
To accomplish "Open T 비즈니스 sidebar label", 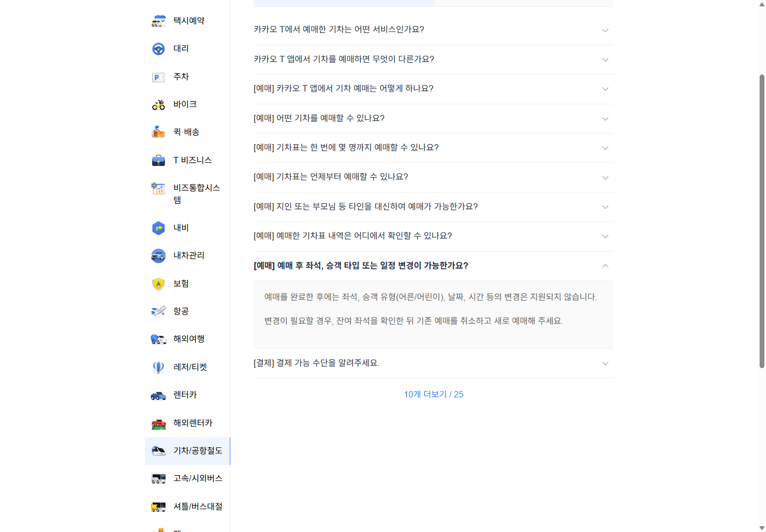I will (x=193, y=160).
